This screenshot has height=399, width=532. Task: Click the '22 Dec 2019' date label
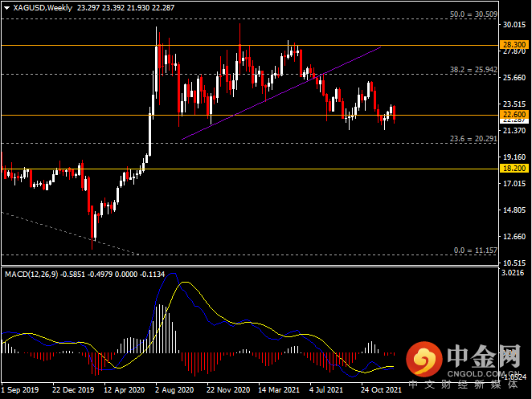(73, 390)
